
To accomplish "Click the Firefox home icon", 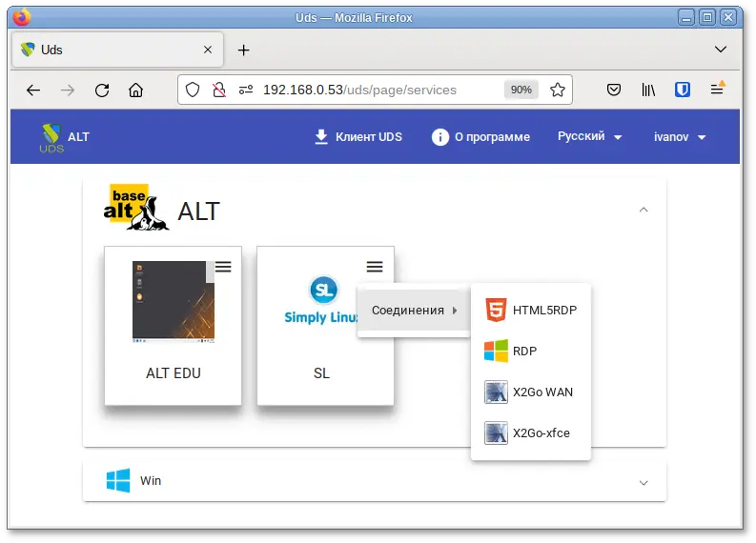I will (135, 90).
